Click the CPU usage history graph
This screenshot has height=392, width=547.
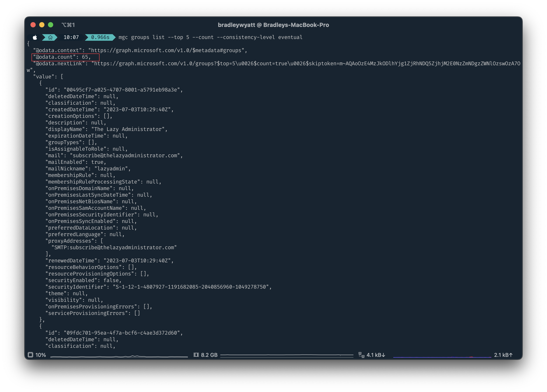pyautogui.click(x=119, y=356)
